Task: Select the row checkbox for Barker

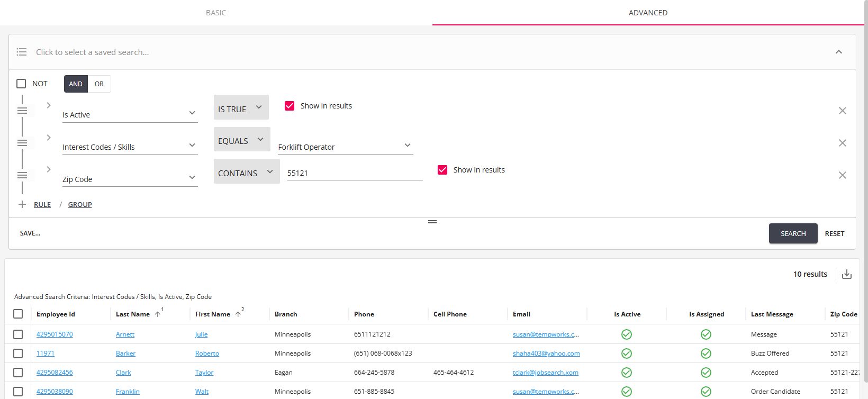Action: pos(18,353)
